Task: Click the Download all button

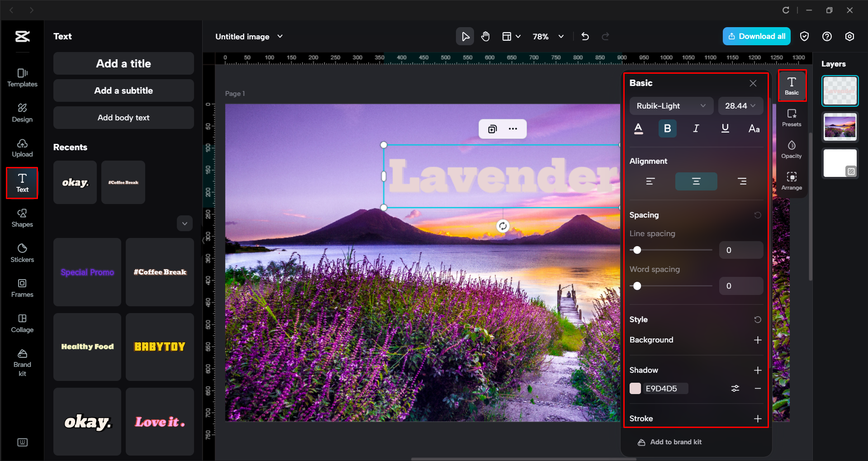Action: tap(756, 36)
